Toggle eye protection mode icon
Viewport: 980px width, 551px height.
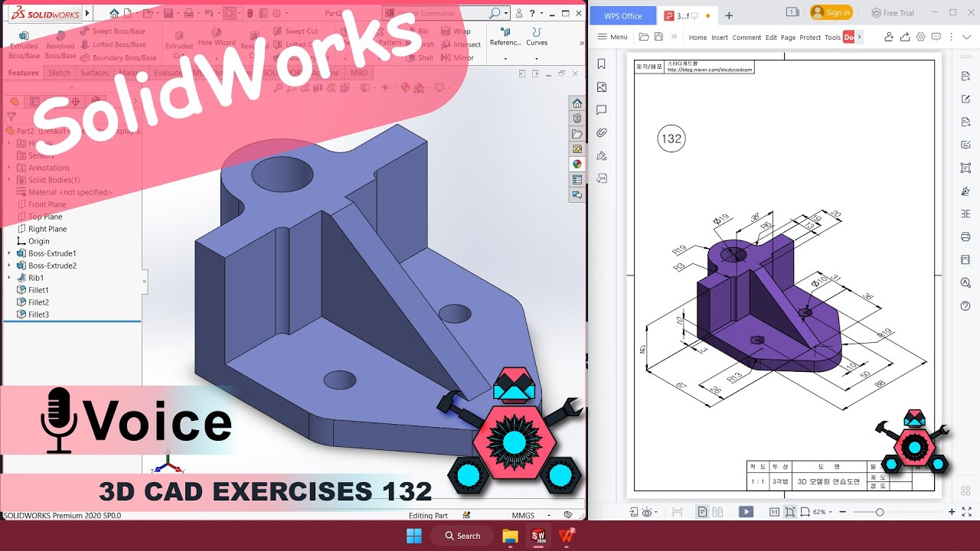click(647, 512)
